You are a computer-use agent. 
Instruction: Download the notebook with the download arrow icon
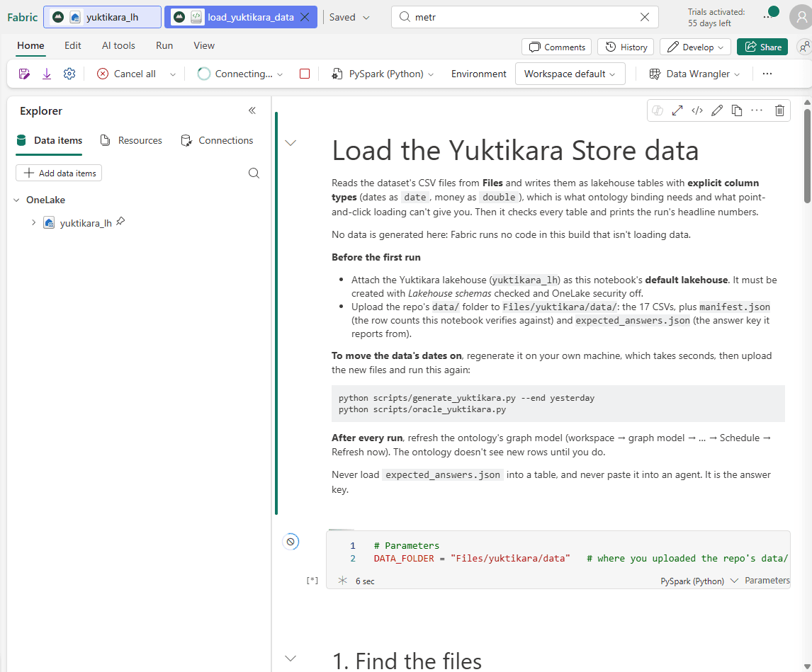click(x=47, y=74)
